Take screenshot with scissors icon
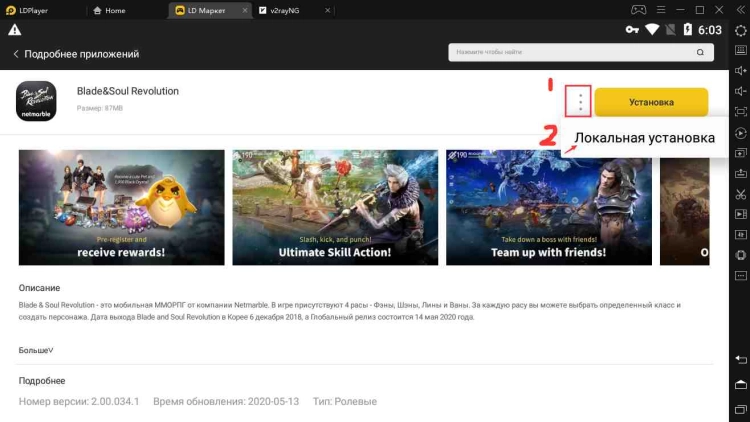The width and height of the screenshot is (750, 422). 740,194
